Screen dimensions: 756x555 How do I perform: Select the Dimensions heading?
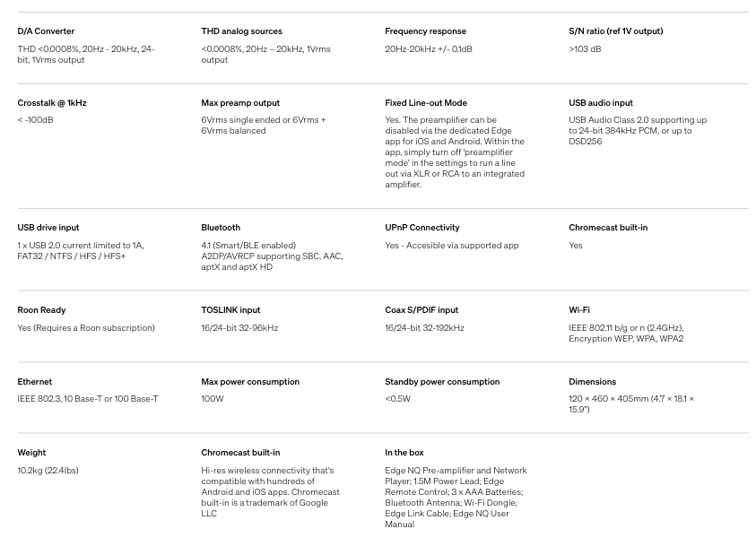[592, 382]
